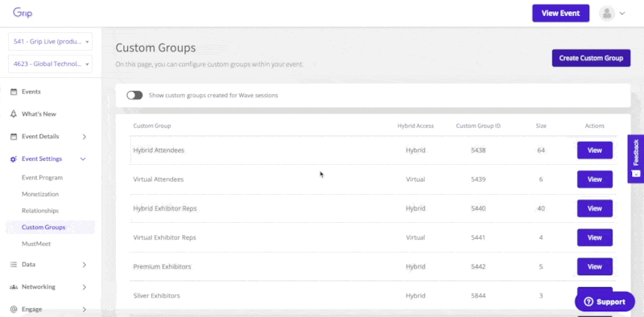Open the Feedback side tab
644x317 pixels.
click(x=636, y=159)
